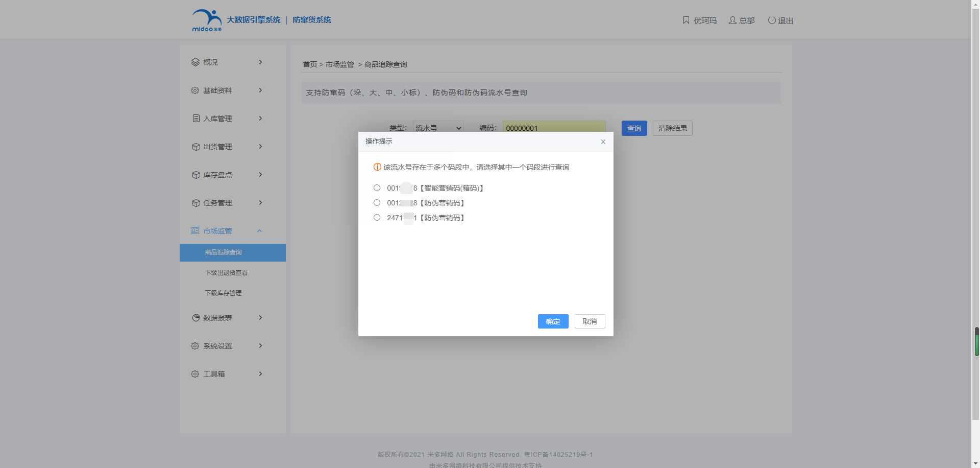Click the 市场监管 breadcrumb link

point(339,64)
